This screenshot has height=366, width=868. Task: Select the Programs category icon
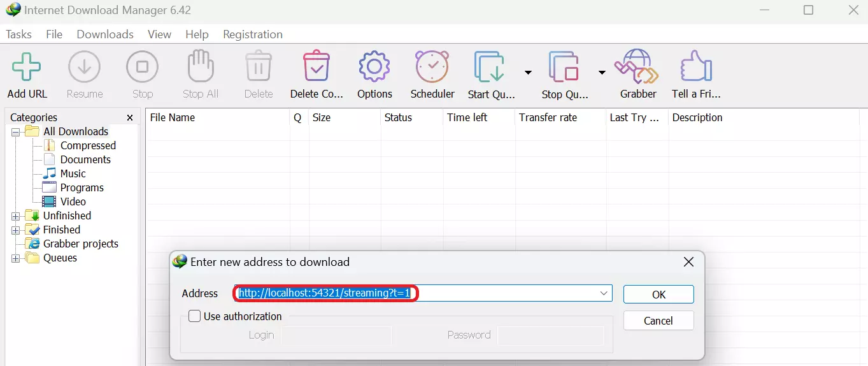click(x=49, y=187)
